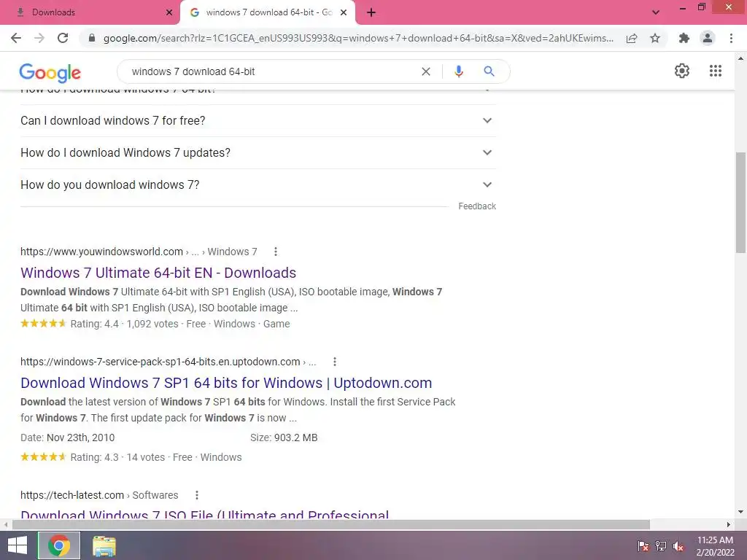The image size is (747, 560).
Task: Start voice search with the microphone
Action: click(458, 71)
